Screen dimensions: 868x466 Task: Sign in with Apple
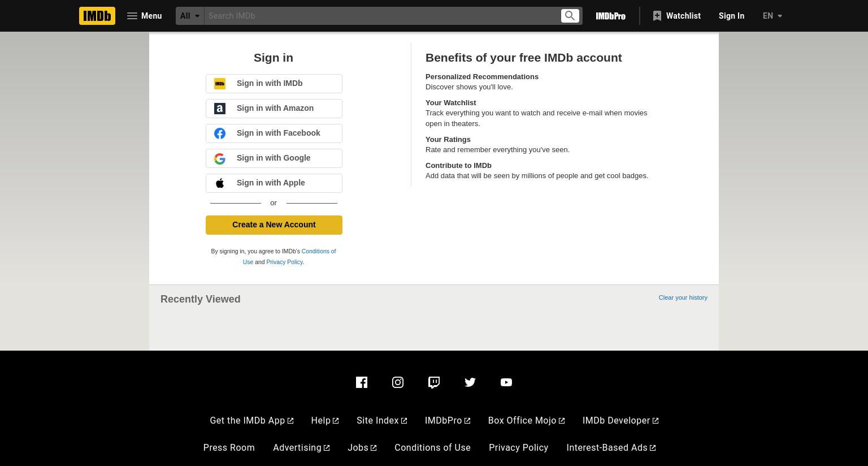274,183
